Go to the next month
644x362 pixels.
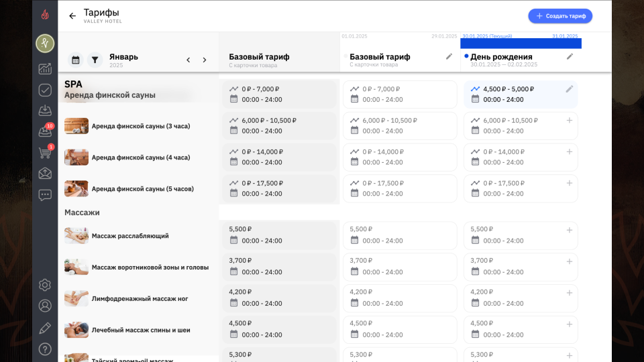(x=205, y=60)
